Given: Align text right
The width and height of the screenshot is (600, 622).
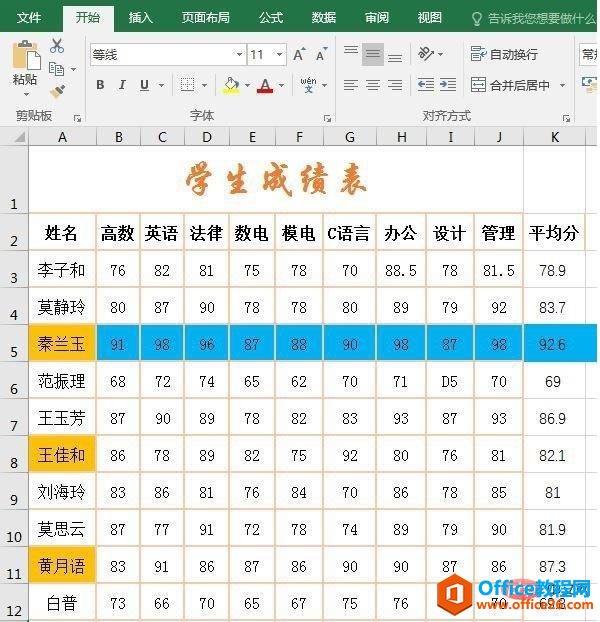Looking at the screenshot, I should (x=395, y=85).
